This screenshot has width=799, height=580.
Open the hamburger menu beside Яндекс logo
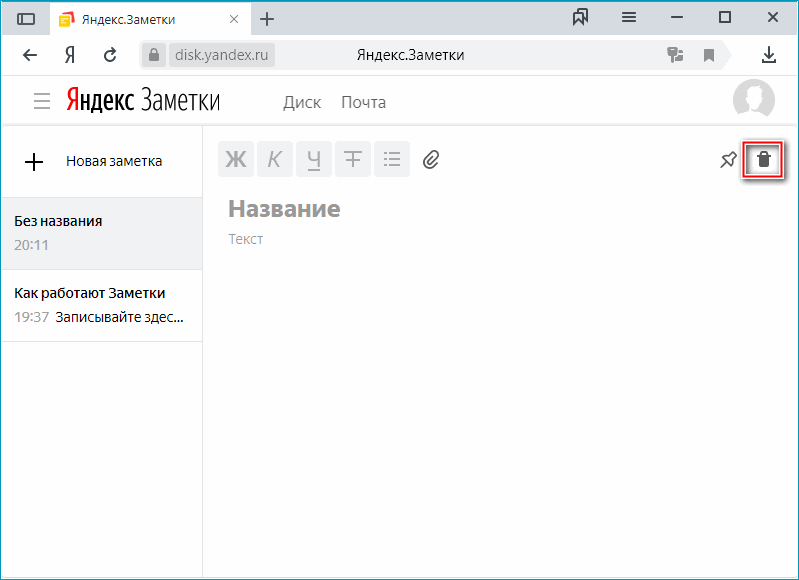pyautogui.click(x=41, y=101)
